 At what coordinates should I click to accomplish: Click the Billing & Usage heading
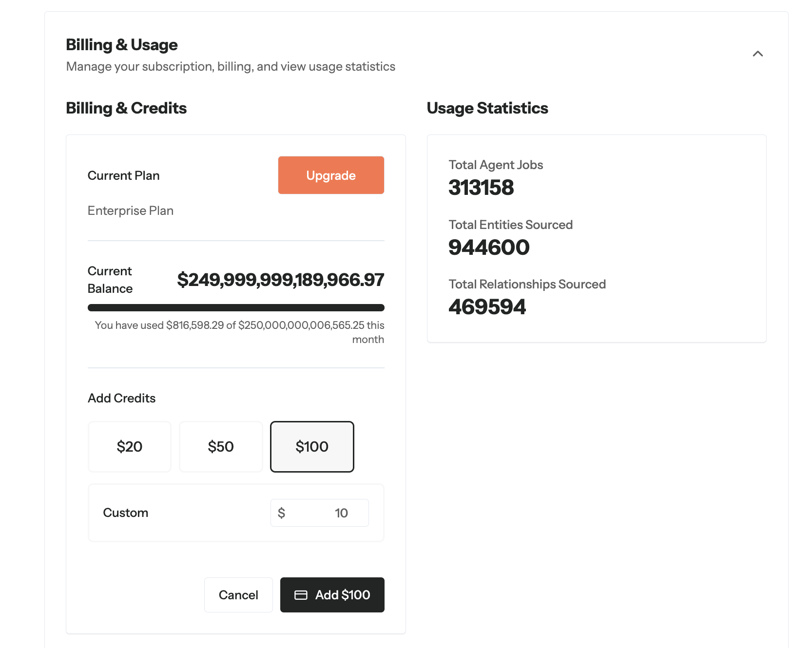point(122,45)
